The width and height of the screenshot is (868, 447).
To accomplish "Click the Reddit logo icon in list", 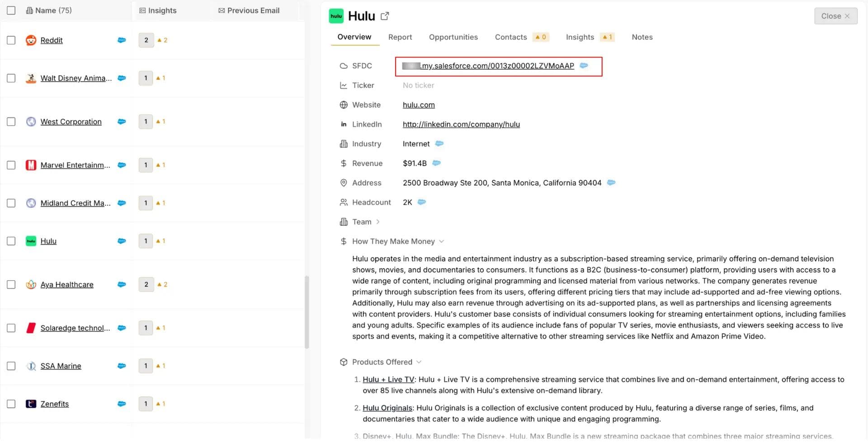I will pos(31,40).
